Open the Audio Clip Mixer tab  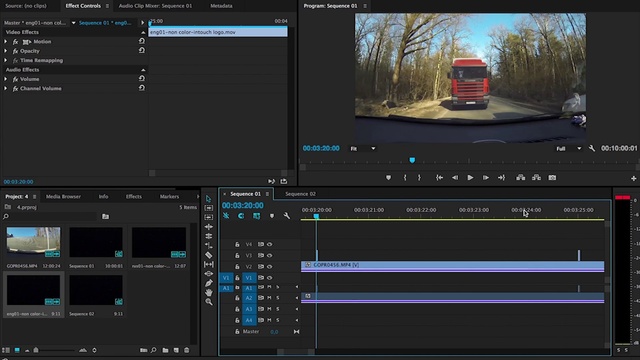pyautogui.click(x=155, y=6)
